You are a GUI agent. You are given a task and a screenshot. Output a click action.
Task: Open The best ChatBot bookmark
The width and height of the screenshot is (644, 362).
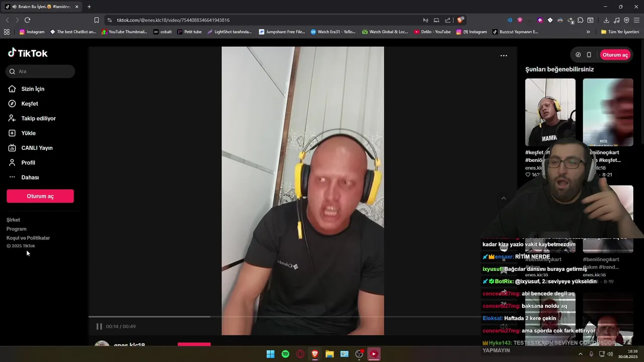pos(73,32)
